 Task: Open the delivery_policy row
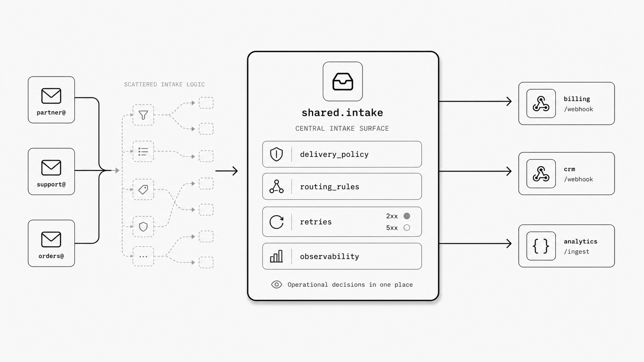pyautogui.click(x=342, y=154)
